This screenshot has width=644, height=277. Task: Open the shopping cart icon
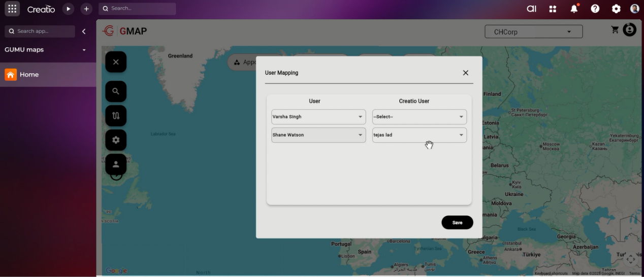pyautogui.click(x=615, y=30)
